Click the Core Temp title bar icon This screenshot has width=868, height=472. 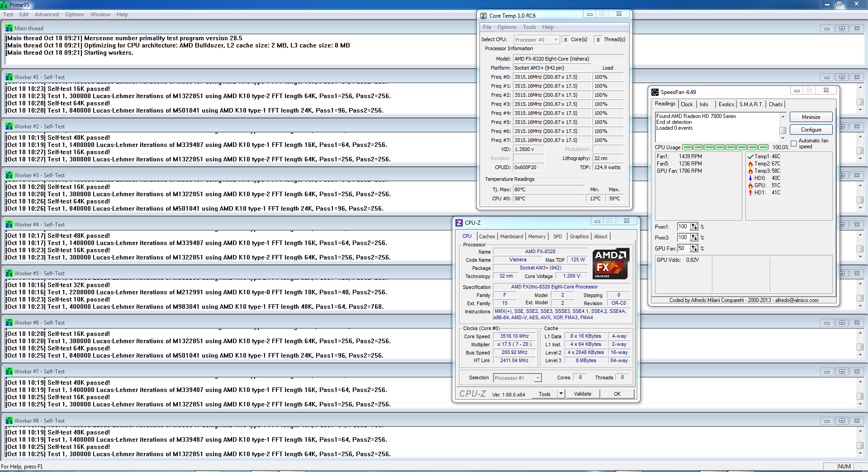(484, 15)
